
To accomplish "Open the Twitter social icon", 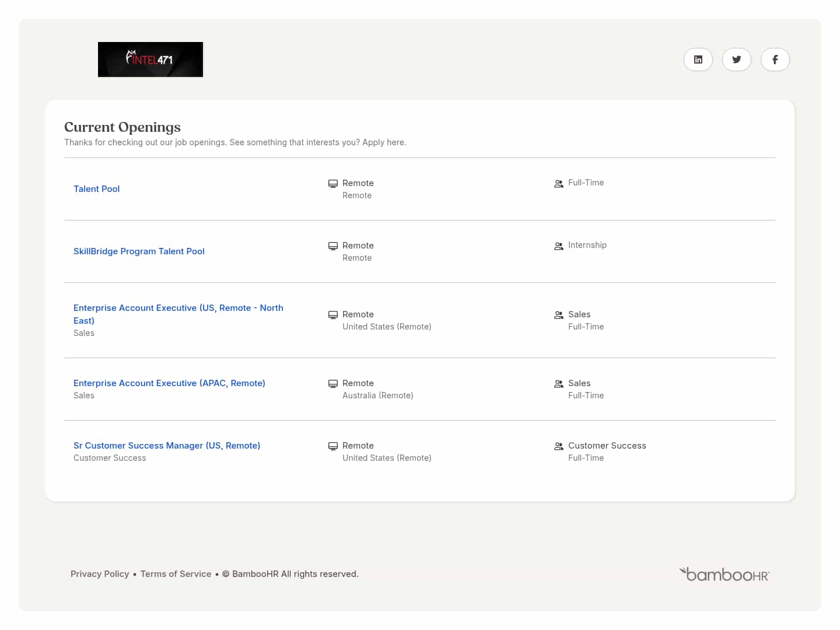I will [x=736, y=60].
